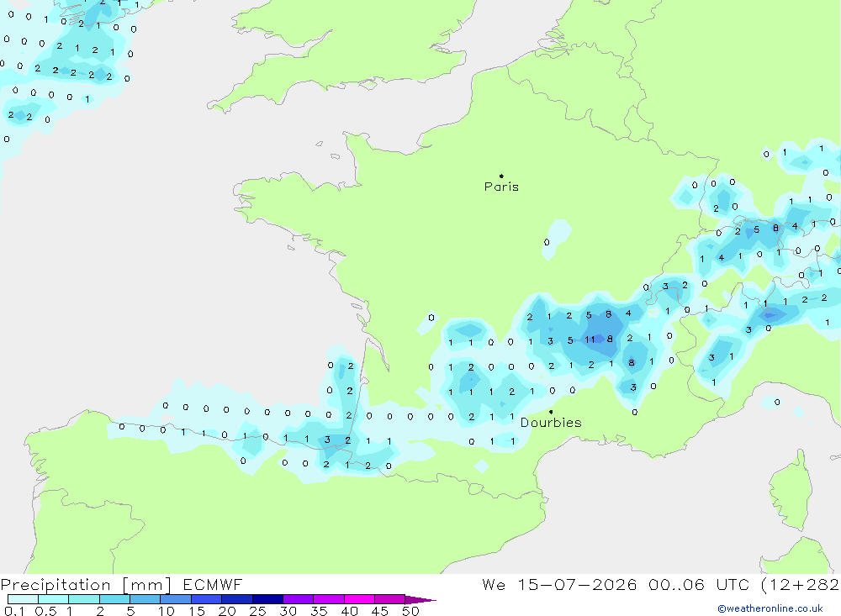Select the Dourbies location dot marker
The height and width of the screenshot is (616, 841).
(551, 412)
